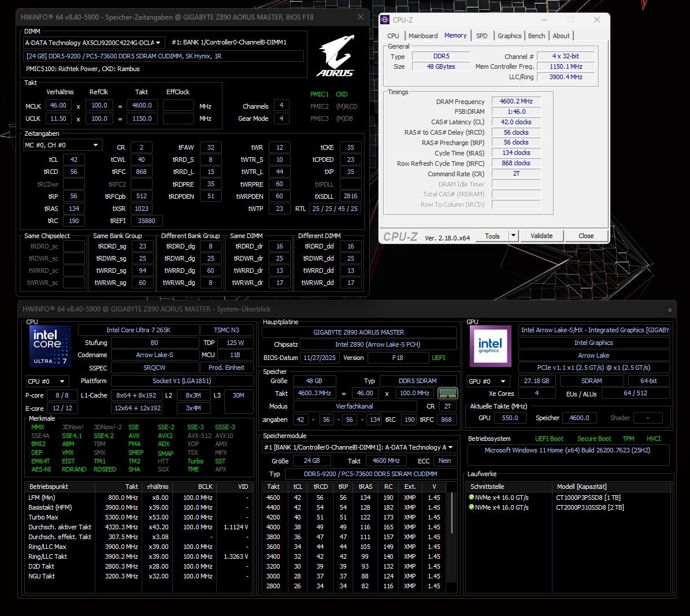Image resolution: width=690 pixels, height=616 pixels.
Task: Switch to the Mainboard tab in CPU-Z
Action: click(x=423, y=36)
